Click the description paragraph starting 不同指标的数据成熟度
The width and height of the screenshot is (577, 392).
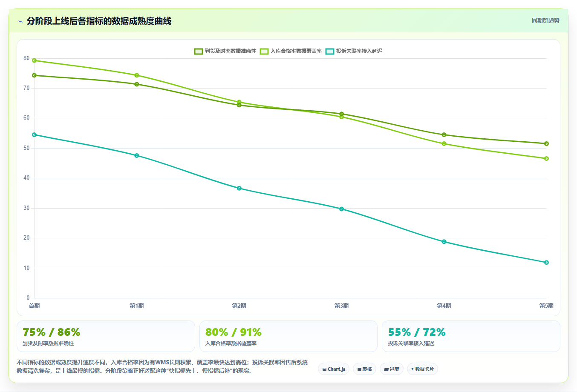(x=162, y=366)
